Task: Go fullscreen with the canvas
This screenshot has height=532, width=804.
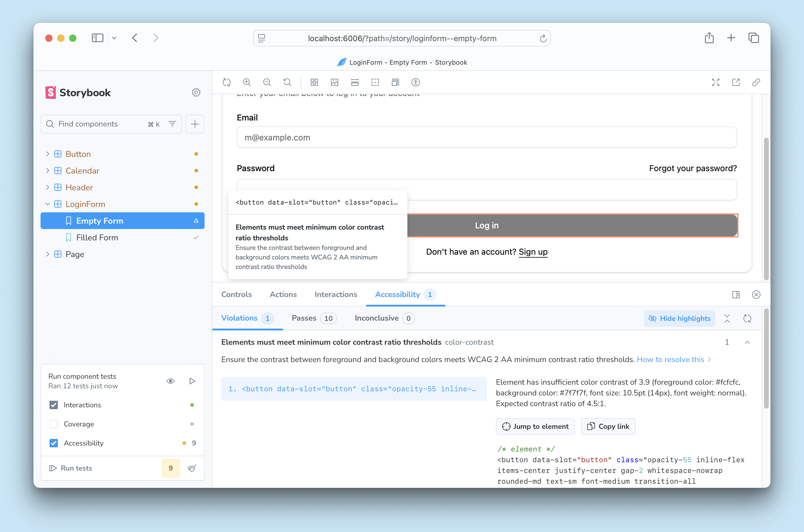Action: [716, 82]
